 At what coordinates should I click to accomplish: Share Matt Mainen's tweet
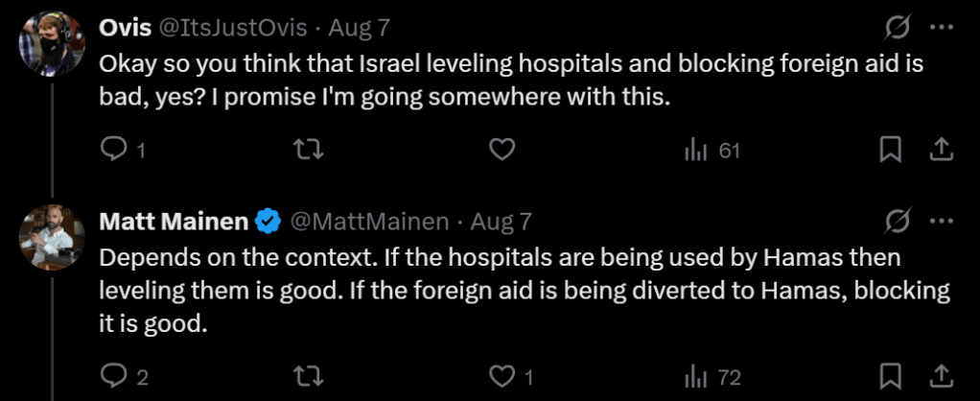[941, 376]
